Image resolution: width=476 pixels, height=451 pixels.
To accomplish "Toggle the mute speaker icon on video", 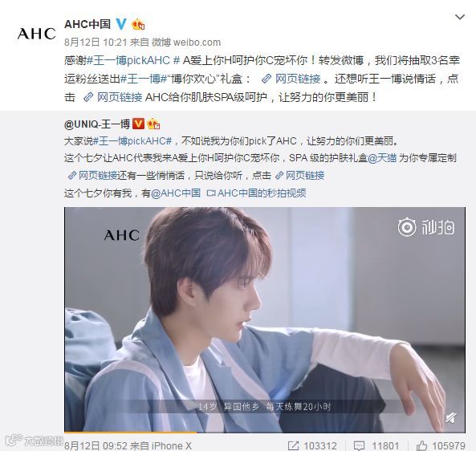I will (451, 418).
